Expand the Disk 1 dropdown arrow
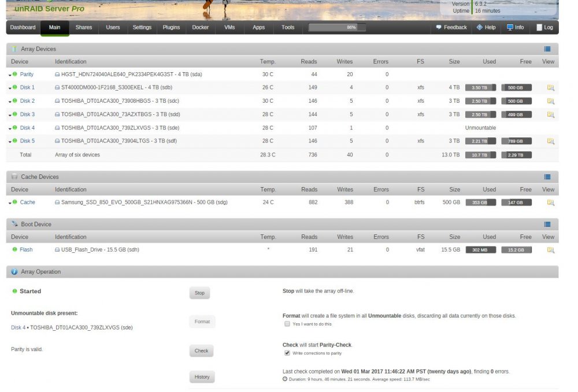This screenshot has height=392, width=578. coord(10,88)
